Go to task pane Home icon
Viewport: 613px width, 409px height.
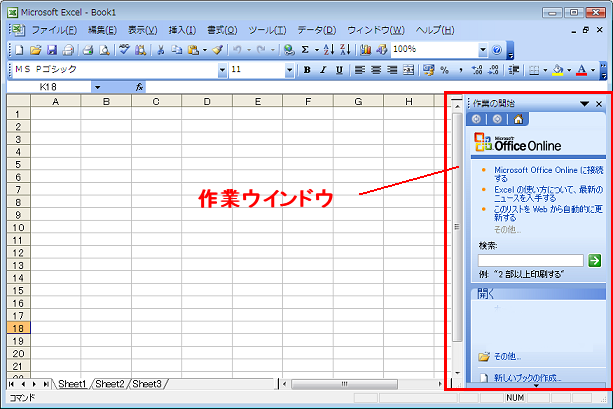tap(518, 119)
